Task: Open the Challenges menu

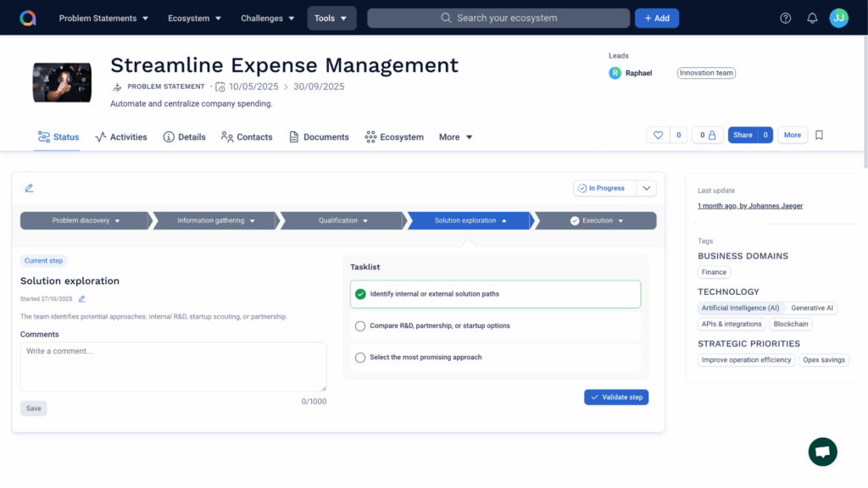Action: pyautogui.click(x=267, y=17)
